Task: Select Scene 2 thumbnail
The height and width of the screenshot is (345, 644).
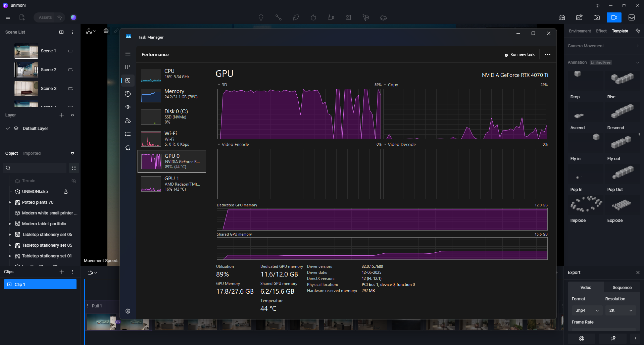Action: [26, 70]
